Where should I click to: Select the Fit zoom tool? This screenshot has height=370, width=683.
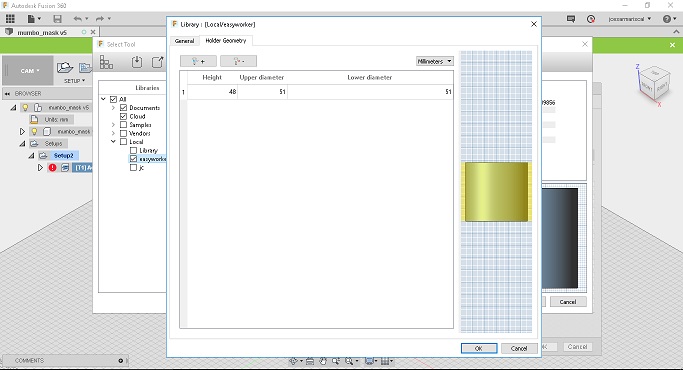click(349, 361)
